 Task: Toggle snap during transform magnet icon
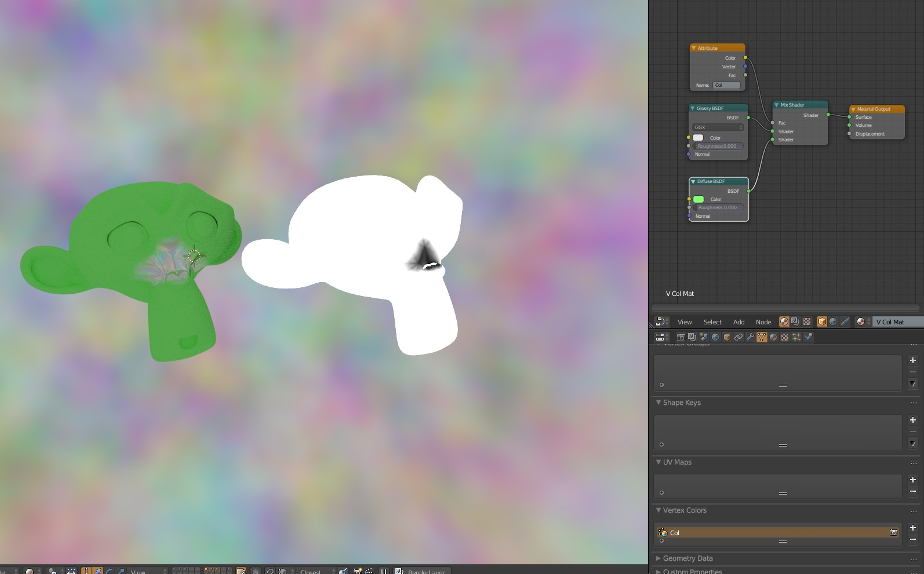(x=269, y=571)
